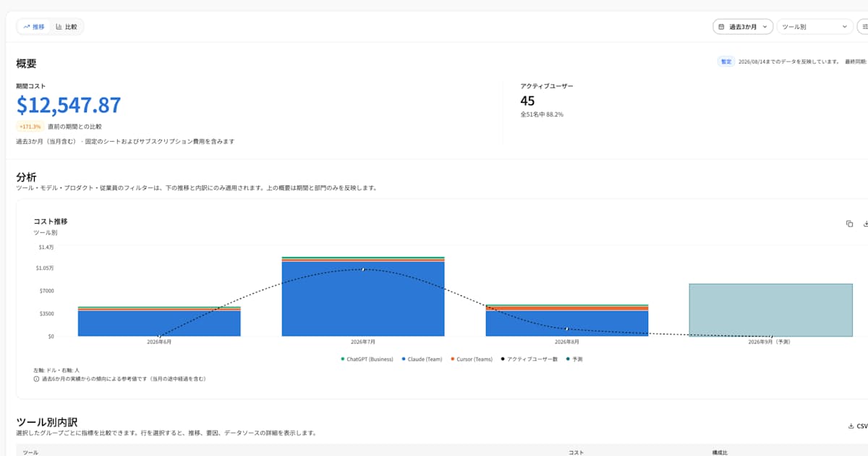Click the ツール column header
Image resolution: width=868 pixels, height=456 pixels.
[x=31, y=452]
